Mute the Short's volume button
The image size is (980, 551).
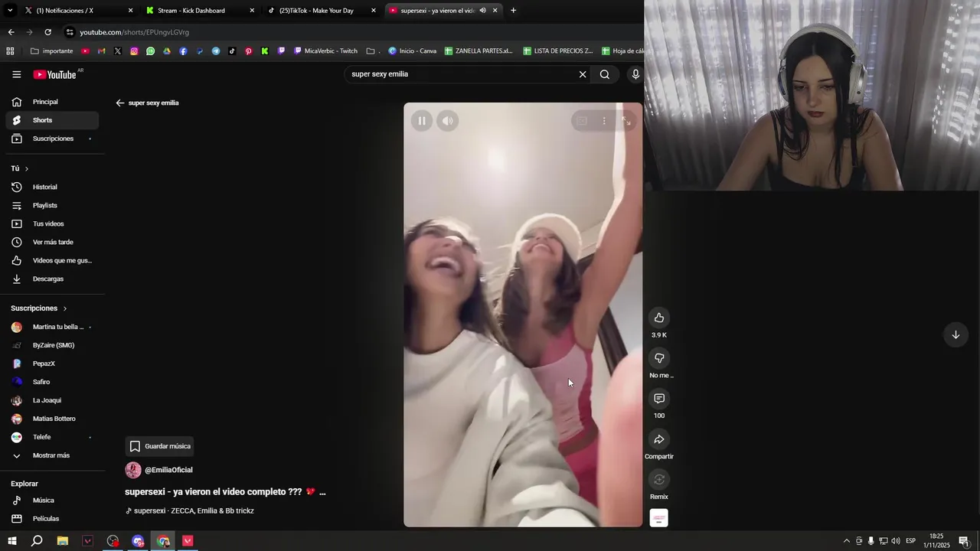tap(448, 121)
